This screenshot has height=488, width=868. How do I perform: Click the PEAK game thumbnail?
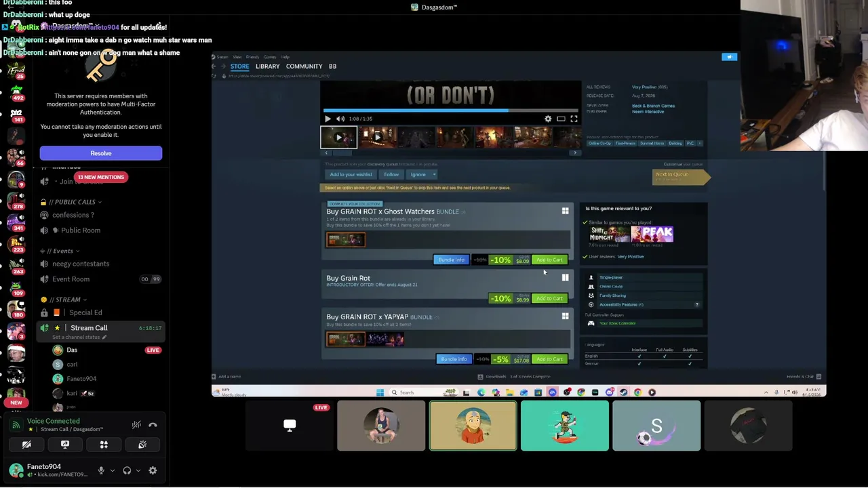coord(652,234)
